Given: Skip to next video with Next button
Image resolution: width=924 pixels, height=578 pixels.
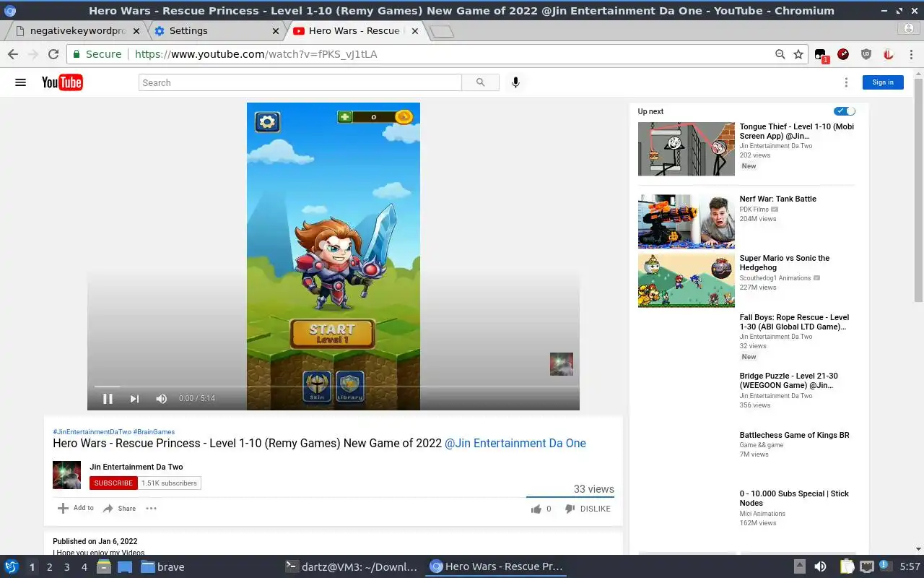Looking at the screenshot, I should (x=134, y=398).
